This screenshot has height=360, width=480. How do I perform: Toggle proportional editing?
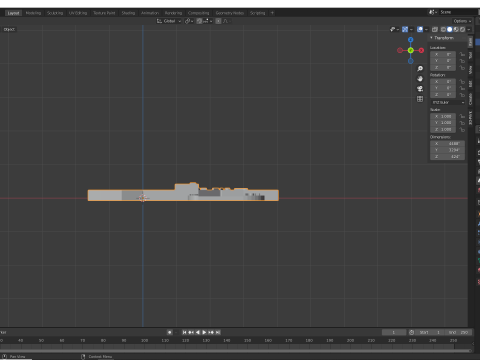(x=218, y=21)
